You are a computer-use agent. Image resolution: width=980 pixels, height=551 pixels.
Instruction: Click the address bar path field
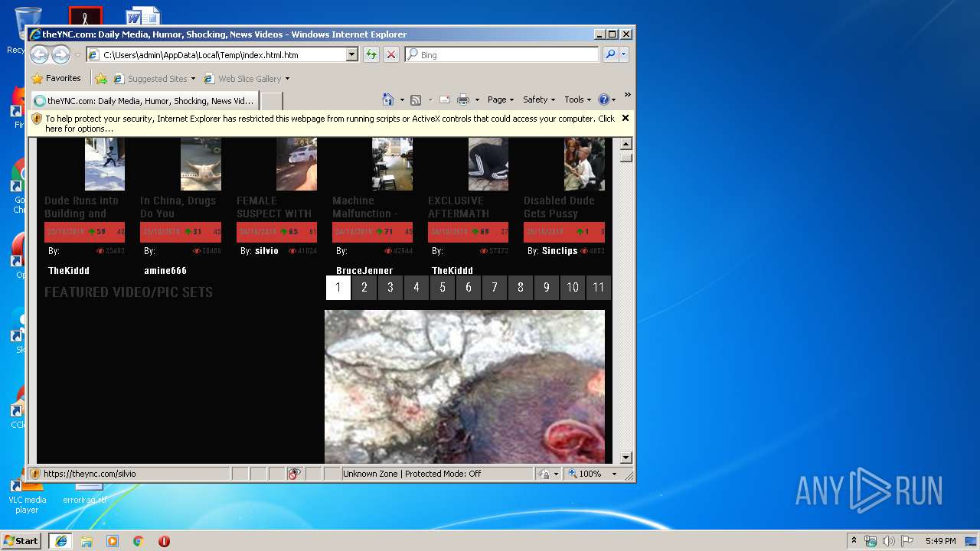(222, 54)
